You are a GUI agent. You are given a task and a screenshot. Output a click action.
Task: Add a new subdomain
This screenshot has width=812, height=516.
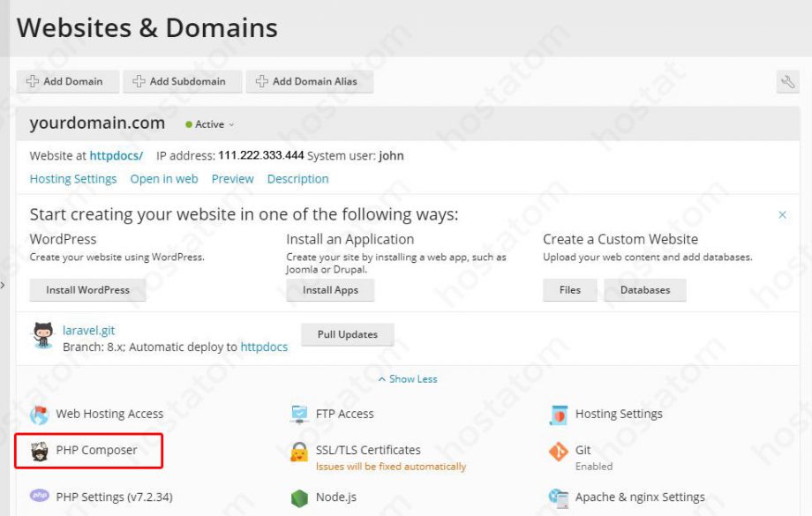(x=182, y=81)
